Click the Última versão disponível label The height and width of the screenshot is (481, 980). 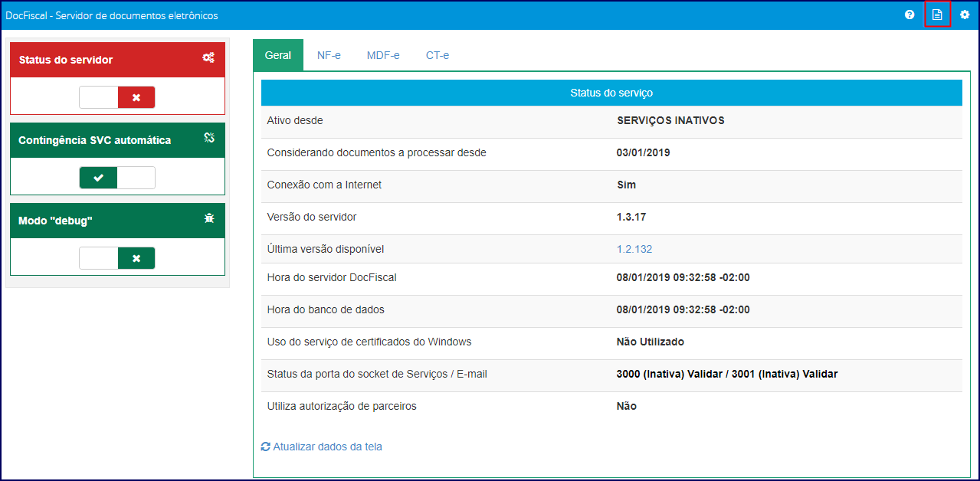326,249
